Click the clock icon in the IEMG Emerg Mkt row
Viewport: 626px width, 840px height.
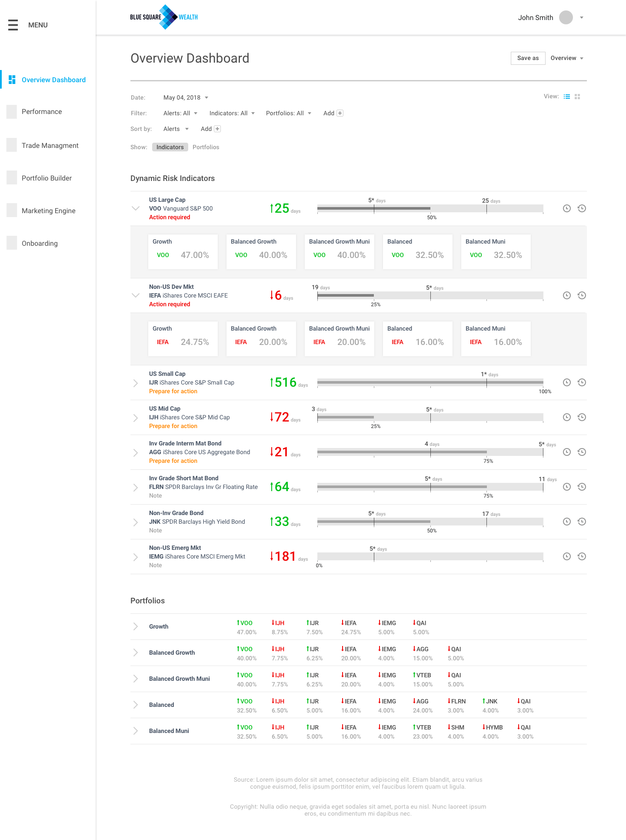coord(566,556)
